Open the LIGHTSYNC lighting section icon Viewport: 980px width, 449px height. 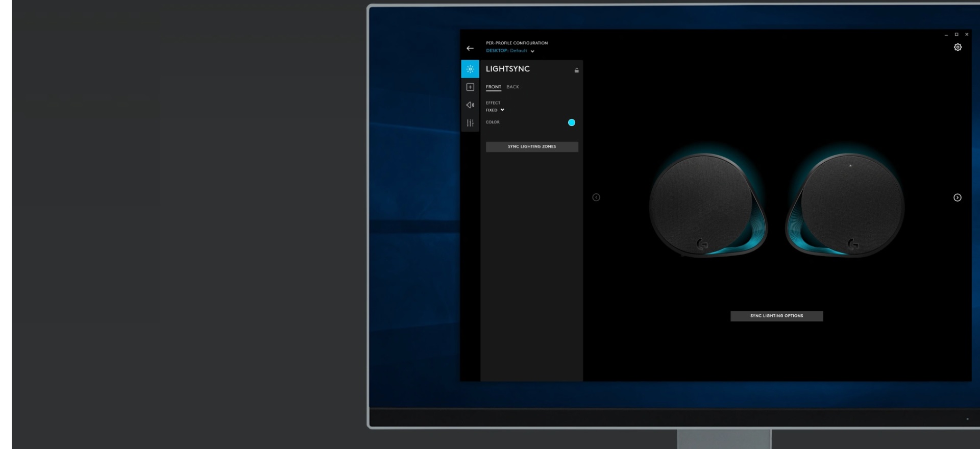470,69
